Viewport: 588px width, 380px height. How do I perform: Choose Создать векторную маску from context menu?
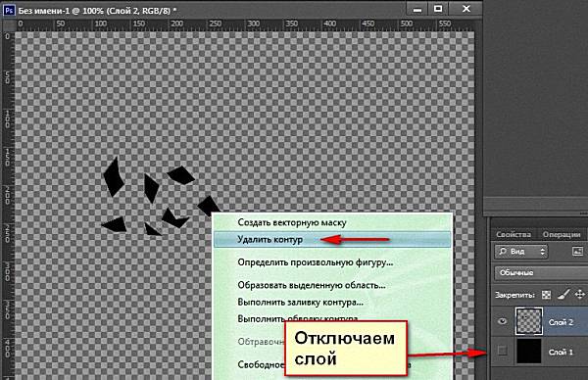tap(292, 222)
